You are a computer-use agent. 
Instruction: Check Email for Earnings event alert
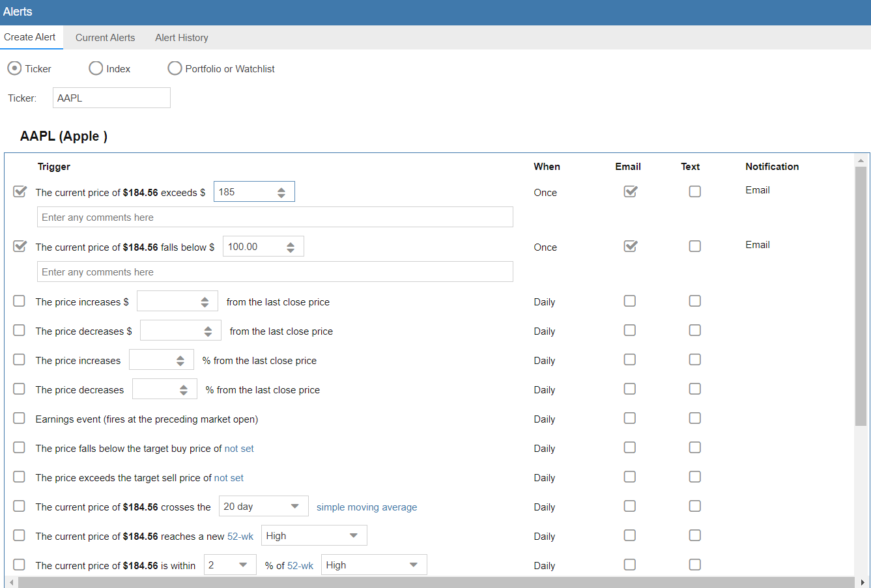[630, 418]
